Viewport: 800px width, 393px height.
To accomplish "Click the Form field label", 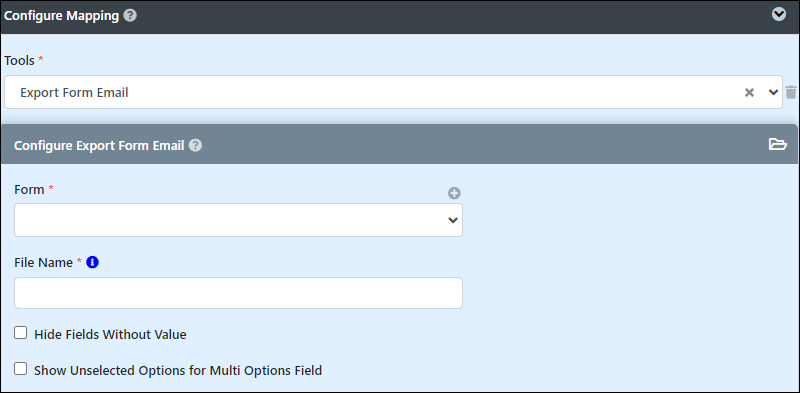I will point(29,189).
